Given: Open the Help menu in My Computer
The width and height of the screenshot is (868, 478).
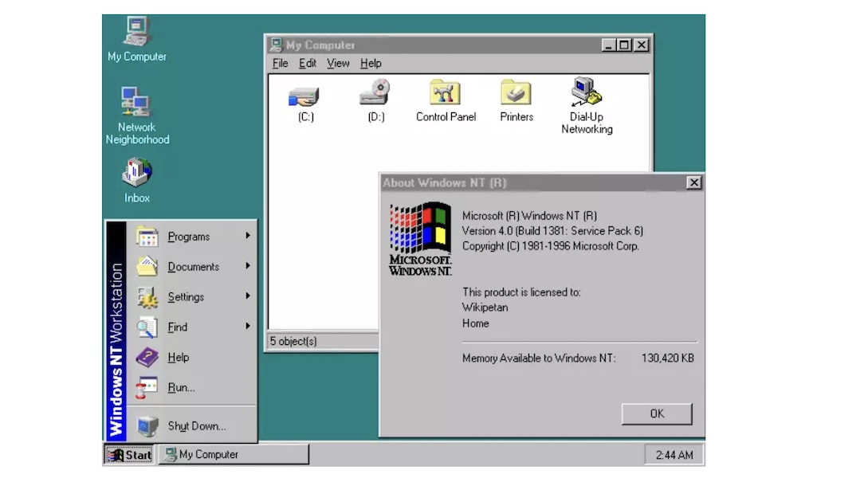Looking at the screenshot, I should click(x=371, y=63).
